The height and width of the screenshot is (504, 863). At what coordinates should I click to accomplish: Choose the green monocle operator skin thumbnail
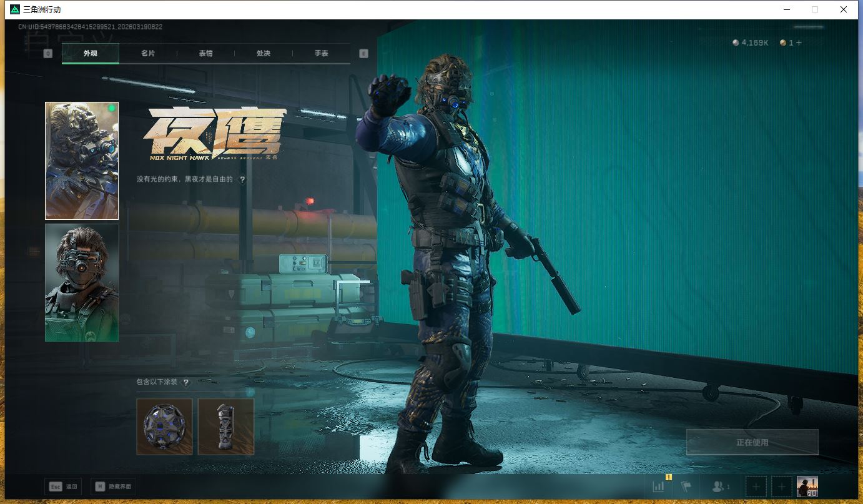pos(82,282)
